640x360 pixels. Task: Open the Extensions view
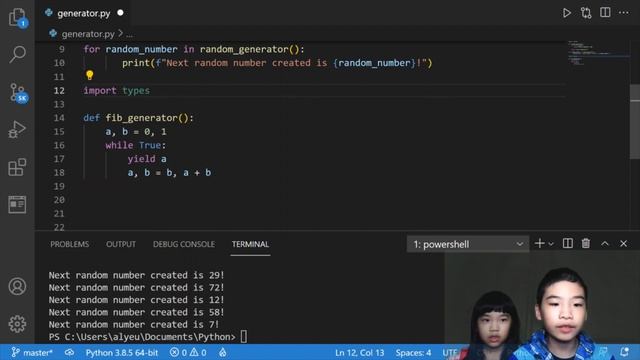pos(17,167)
